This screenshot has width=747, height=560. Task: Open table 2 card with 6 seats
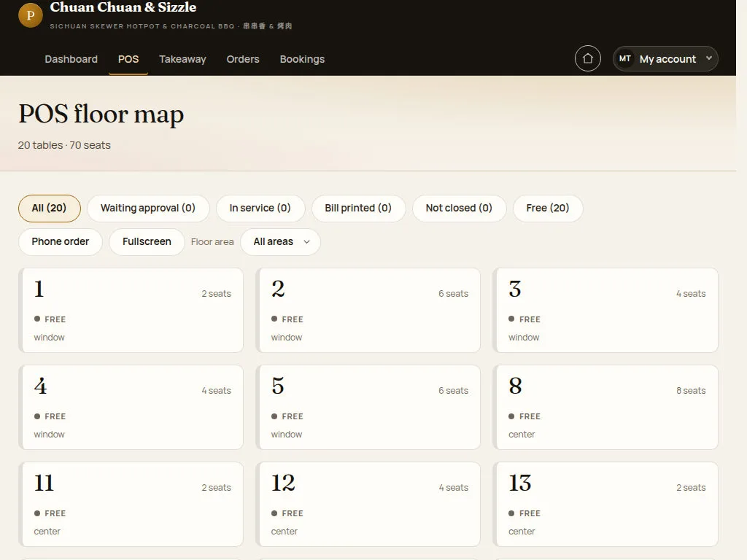click(368, 310)
